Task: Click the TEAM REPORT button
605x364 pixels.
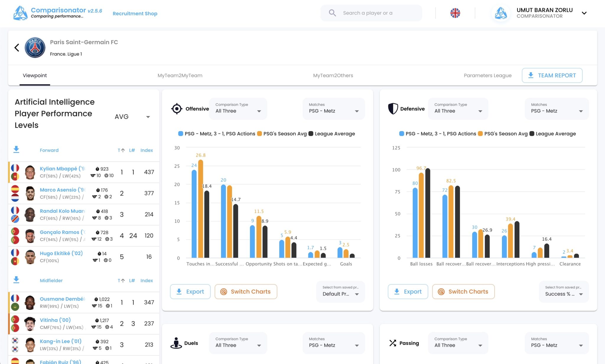Action: [552, 75]
